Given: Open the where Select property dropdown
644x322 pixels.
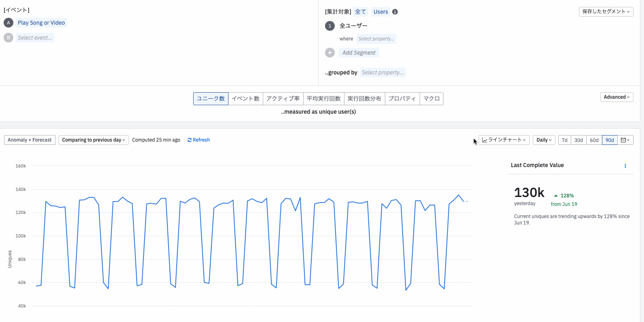Looking at the screenshot, I should point(376,39).
